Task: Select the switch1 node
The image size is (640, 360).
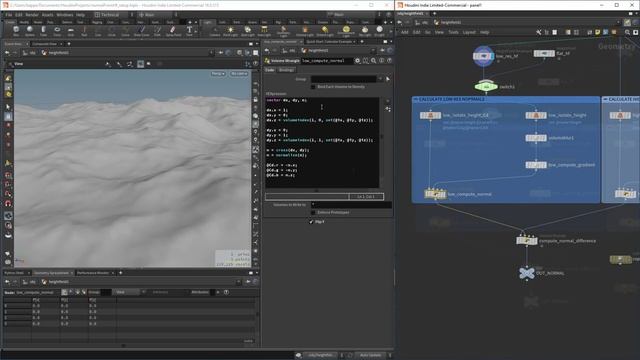Action: (x=486, y=86)
